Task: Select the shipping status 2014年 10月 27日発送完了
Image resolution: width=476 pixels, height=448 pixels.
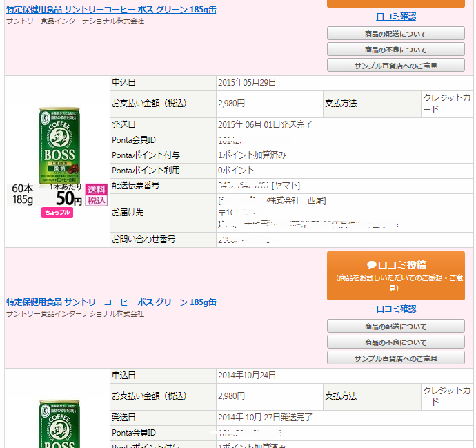Action: (265, 418)
